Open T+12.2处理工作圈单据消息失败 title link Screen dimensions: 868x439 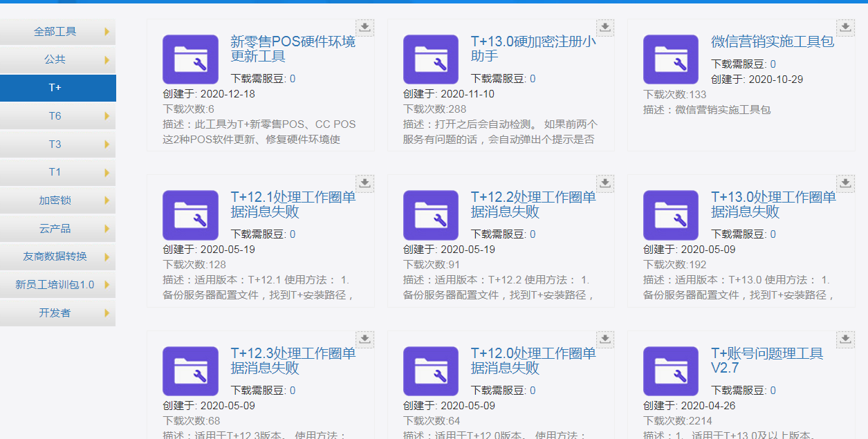pyautogui.click(x=533, y=205)
